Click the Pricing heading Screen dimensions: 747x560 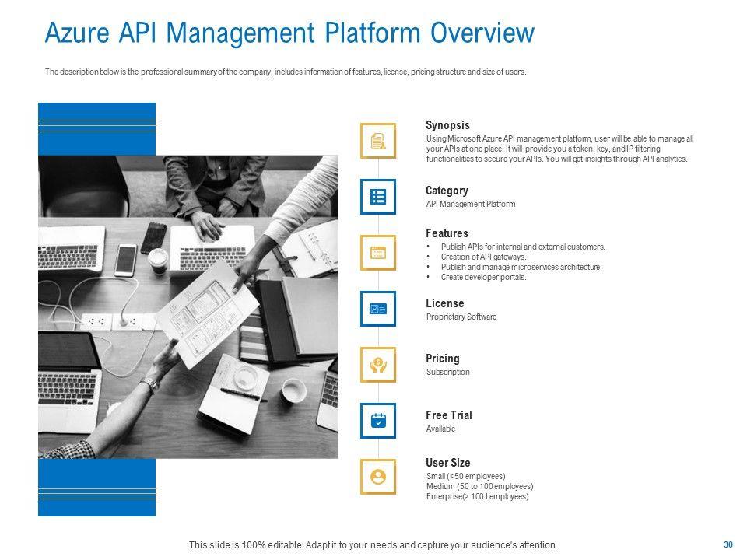[442, 359]
